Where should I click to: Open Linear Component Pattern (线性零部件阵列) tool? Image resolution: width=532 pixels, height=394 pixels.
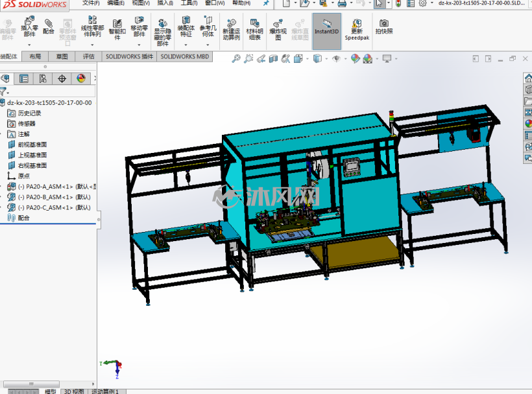pos(92,27)
